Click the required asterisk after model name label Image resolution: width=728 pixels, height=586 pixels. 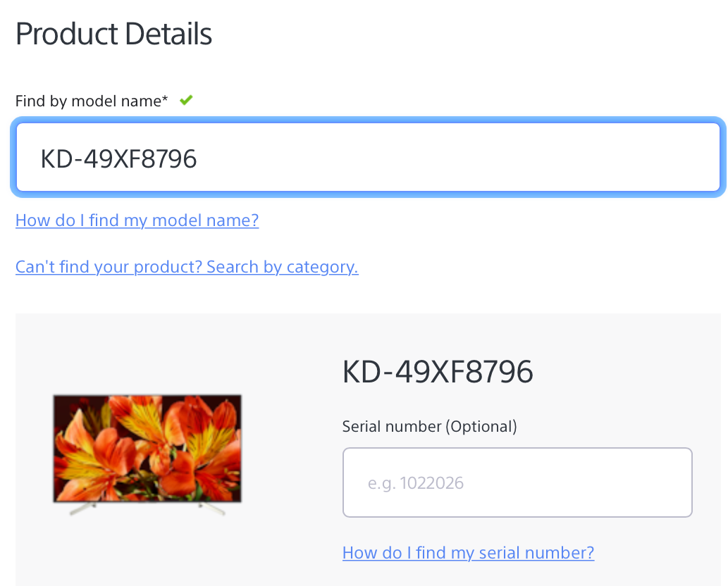pyautogui.click(x=166, y=100)
